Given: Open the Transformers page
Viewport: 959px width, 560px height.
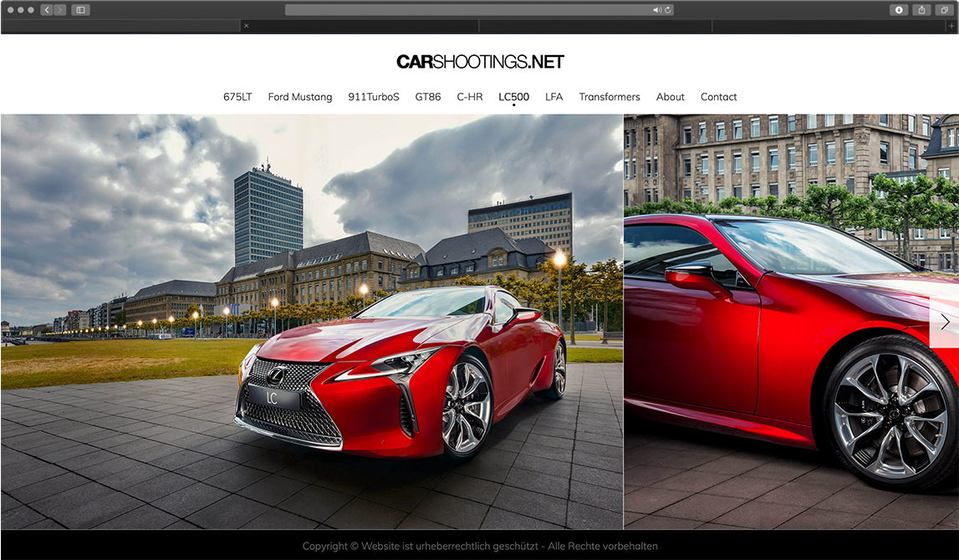Looking at the screenshot, I should 610,97.
